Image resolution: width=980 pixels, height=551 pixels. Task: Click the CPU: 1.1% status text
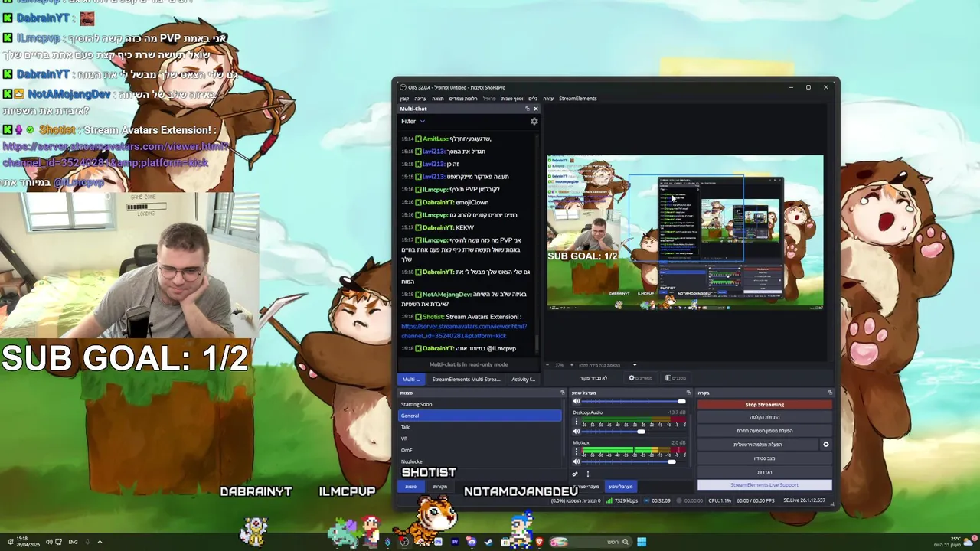[x=720, y=500]
